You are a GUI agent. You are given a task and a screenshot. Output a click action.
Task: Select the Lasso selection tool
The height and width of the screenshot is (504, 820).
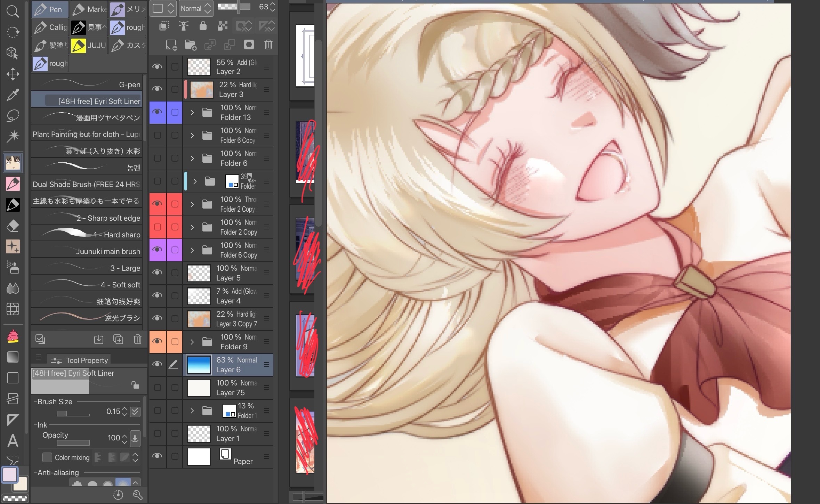pyautogui.click(x=13, y=115)
